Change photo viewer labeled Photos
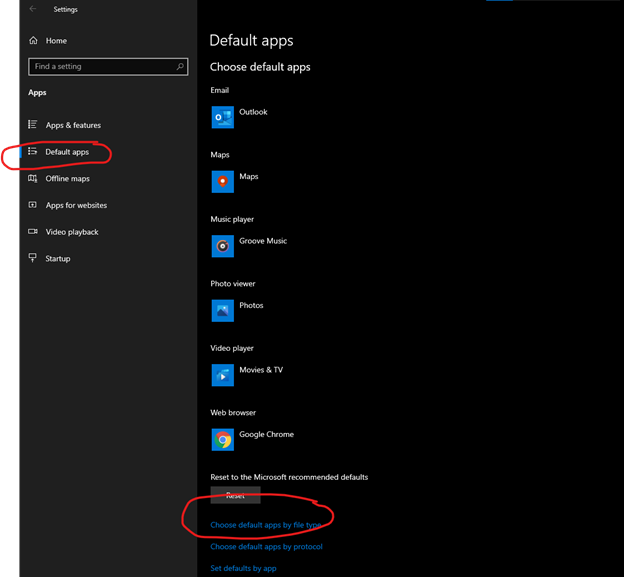624x577 pixels. coord(251,305)
